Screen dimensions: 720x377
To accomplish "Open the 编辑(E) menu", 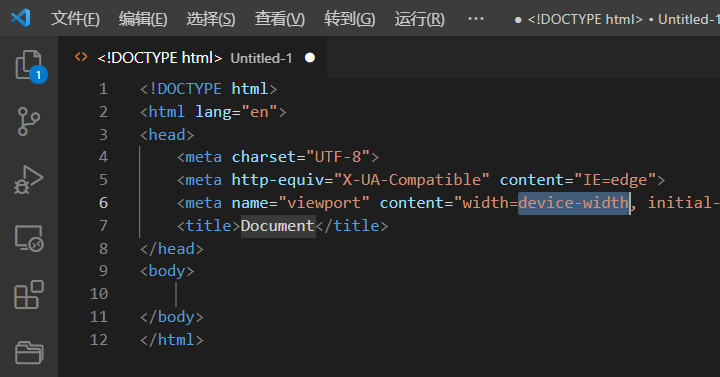I will (143, 19).
